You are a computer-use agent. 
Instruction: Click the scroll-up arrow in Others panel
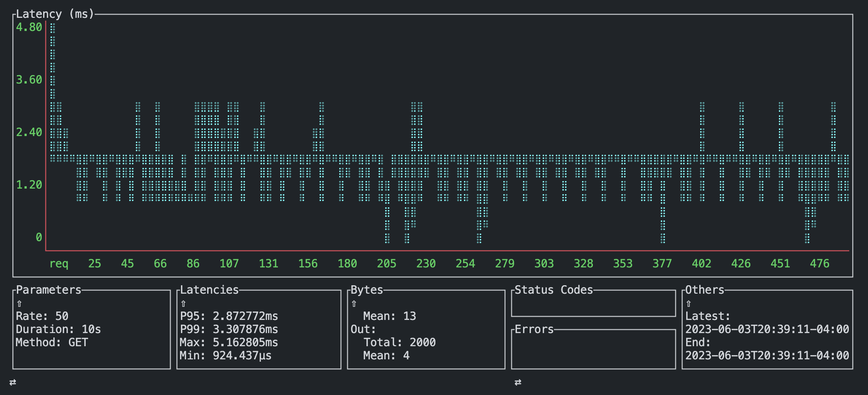click(x=688, y=304)
